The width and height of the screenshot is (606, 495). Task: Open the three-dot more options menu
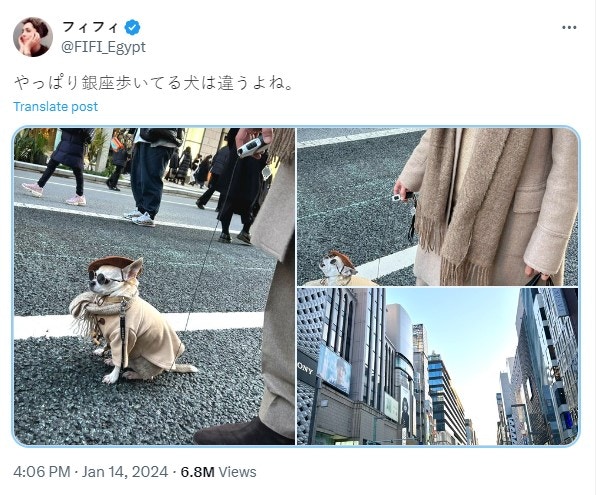tap(569, 27)
